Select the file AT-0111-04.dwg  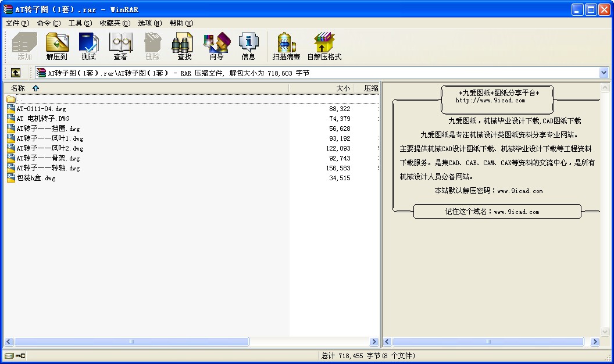41,109
